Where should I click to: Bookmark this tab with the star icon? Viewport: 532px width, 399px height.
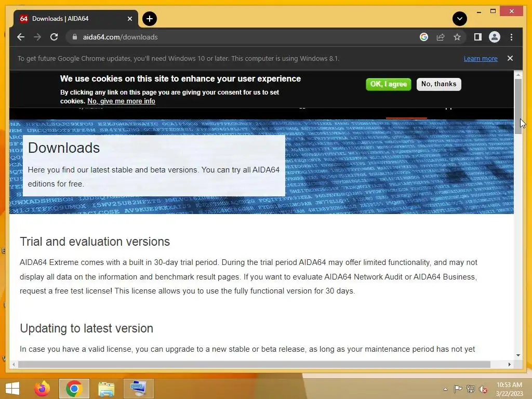pos(457,37)
